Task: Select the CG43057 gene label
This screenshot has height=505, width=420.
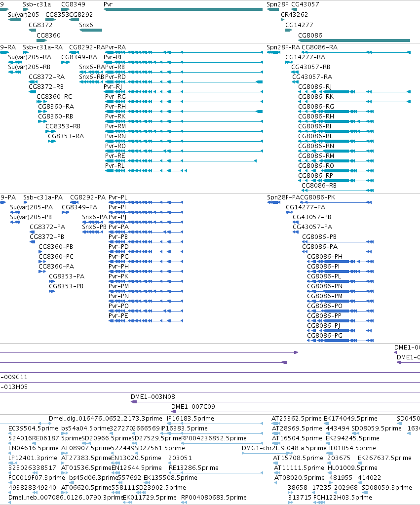Action: click(305, 4)
